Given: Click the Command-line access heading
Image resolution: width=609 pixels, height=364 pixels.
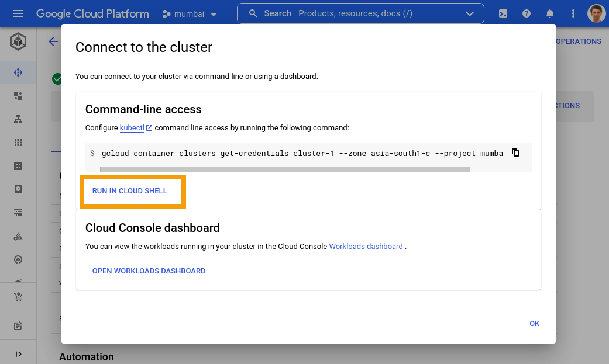Looking at the screenshot, I should pyautogui.click(x=143, y=109).
